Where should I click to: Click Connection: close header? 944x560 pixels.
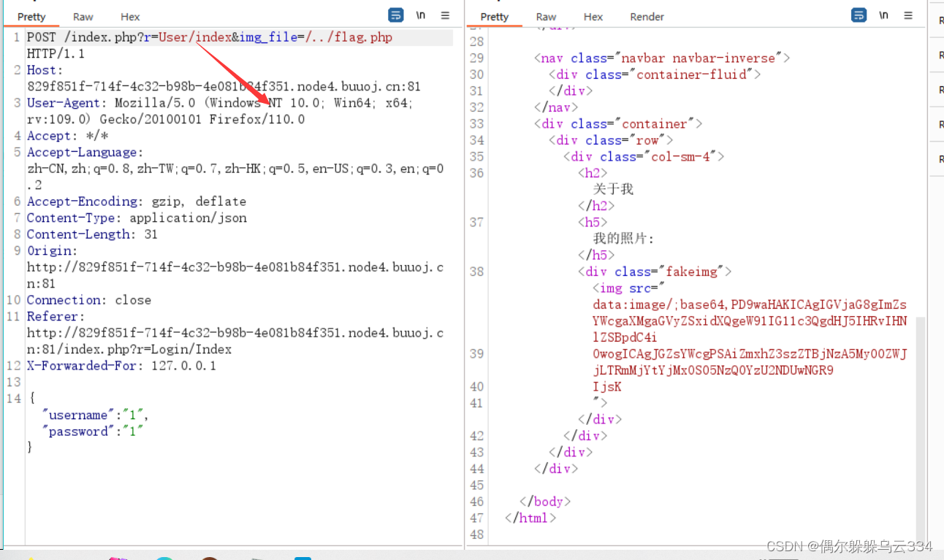tap(89, 300)
